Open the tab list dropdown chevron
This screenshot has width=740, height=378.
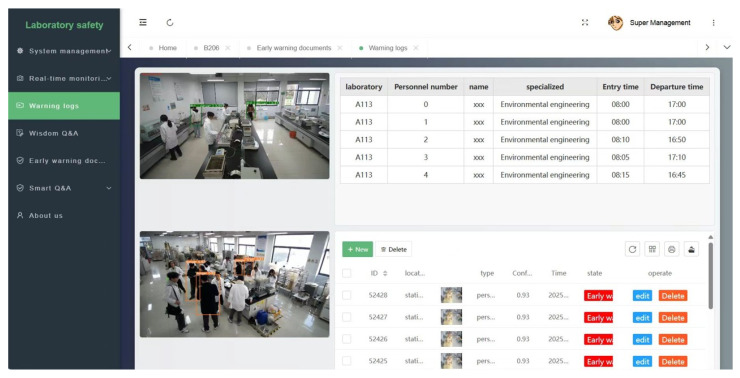(x=727, y=47)
